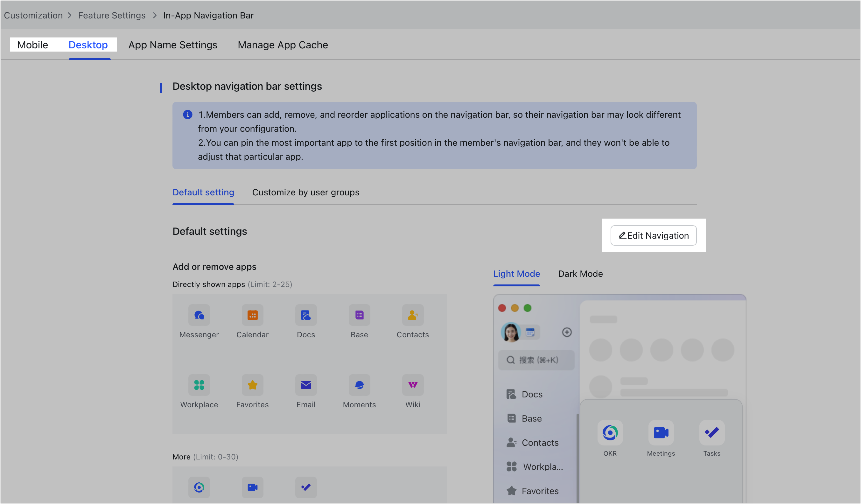Select the Docs icon under directly shown apps

tap(306, 315)
